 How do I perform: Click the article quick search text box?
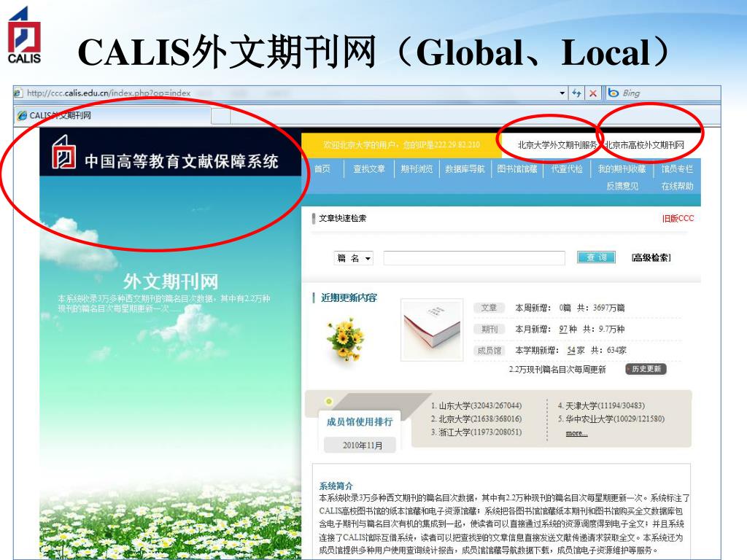tap(474, 258)
